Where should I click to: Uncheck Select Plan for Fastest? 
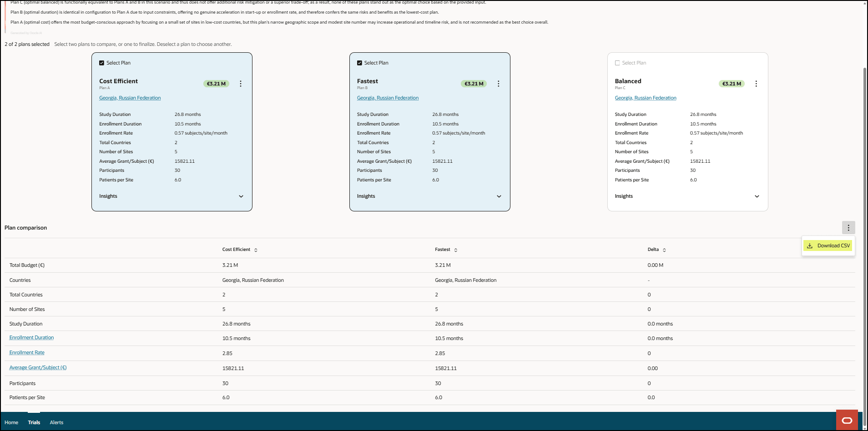pos(359,63)
